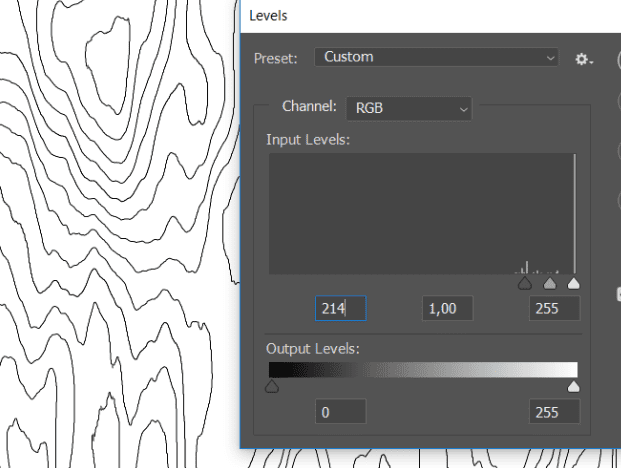Image resolution: width=621 pixels, height=468 pixels.
Task: Click the Levels dialog title bar
Action: tap(431, 16)
